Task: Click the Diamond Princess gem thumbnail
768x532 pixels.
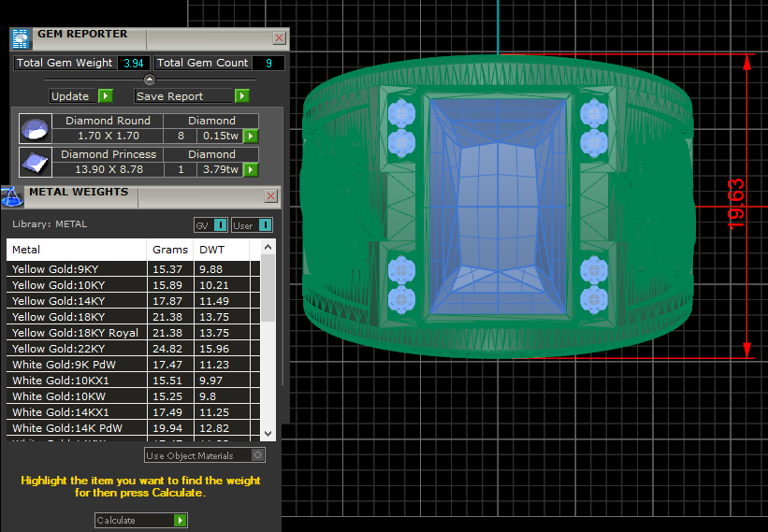Action: 36,162
